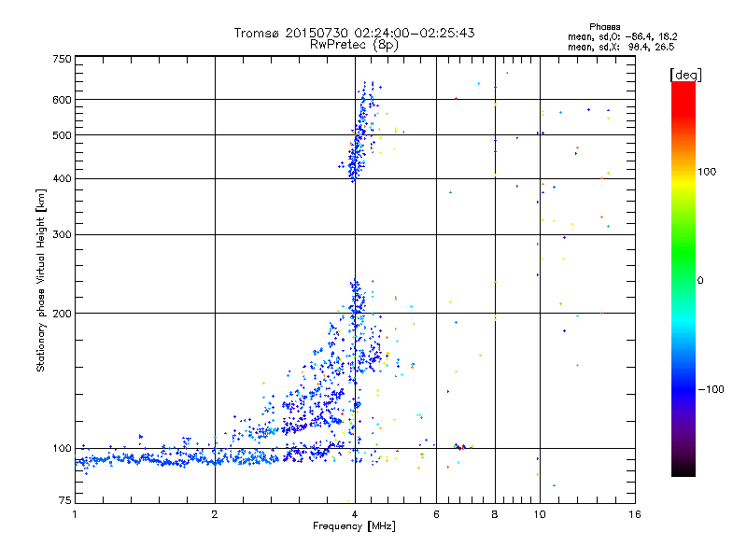Click x-axis tick label '4'
The image size is (747, 560).
pyautogui.click(x=355, y=514)
